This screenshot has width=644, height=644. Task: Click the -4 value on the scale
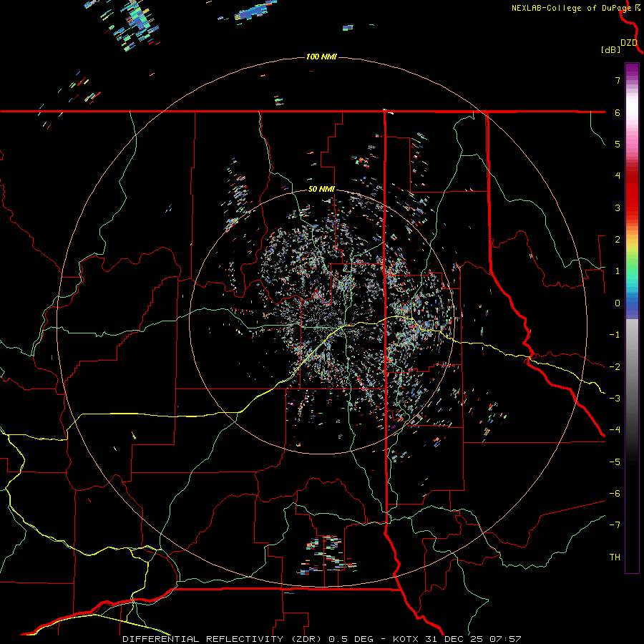(x=615, y=430)
